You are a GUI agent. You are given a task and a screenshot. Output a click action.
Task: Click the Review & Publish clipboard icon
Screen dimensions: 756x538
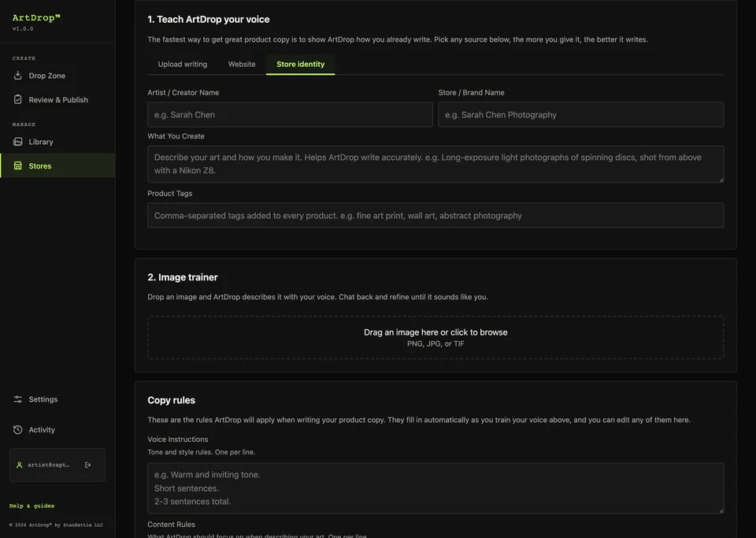[18, 99]
